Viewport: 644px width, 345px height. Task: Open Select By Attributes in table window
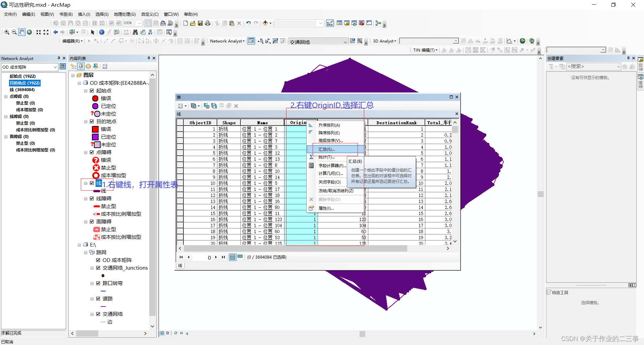point(207,106)
